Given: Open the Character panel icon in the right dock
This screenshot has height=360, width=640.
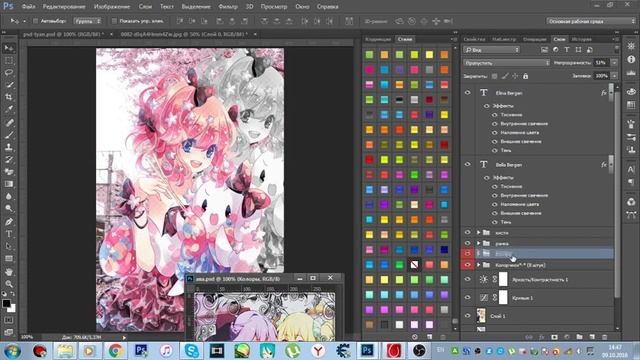Looking at the screenshot, I should (631, 169).
